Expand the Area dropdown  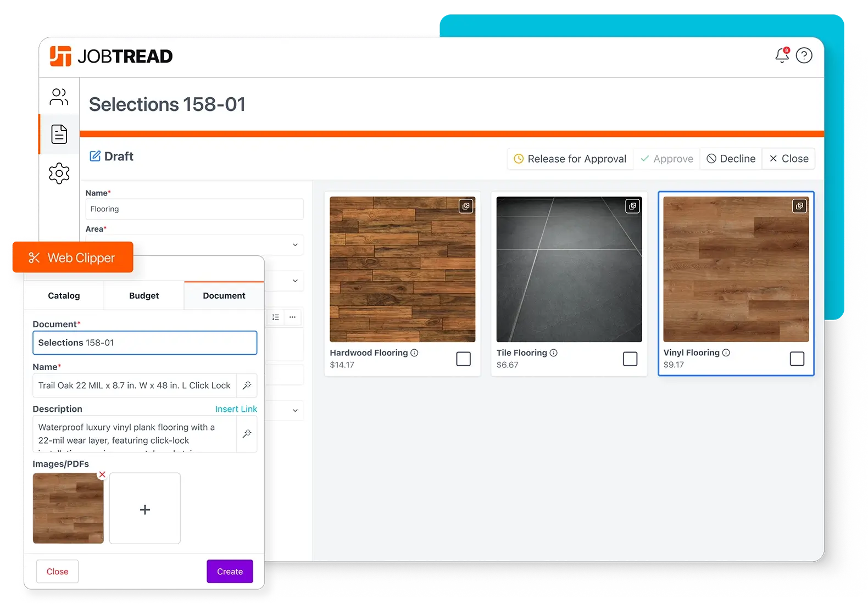click(295, 245)
